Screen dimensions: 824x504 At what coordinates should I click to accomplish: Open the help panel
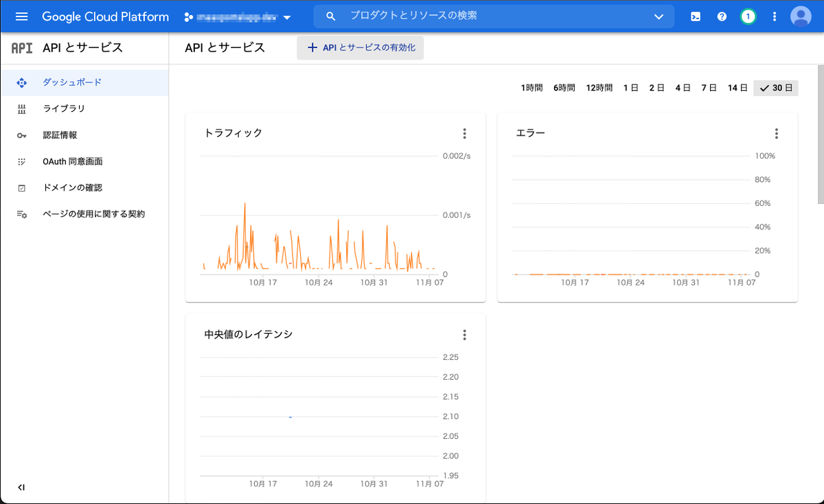click(722, 16)
